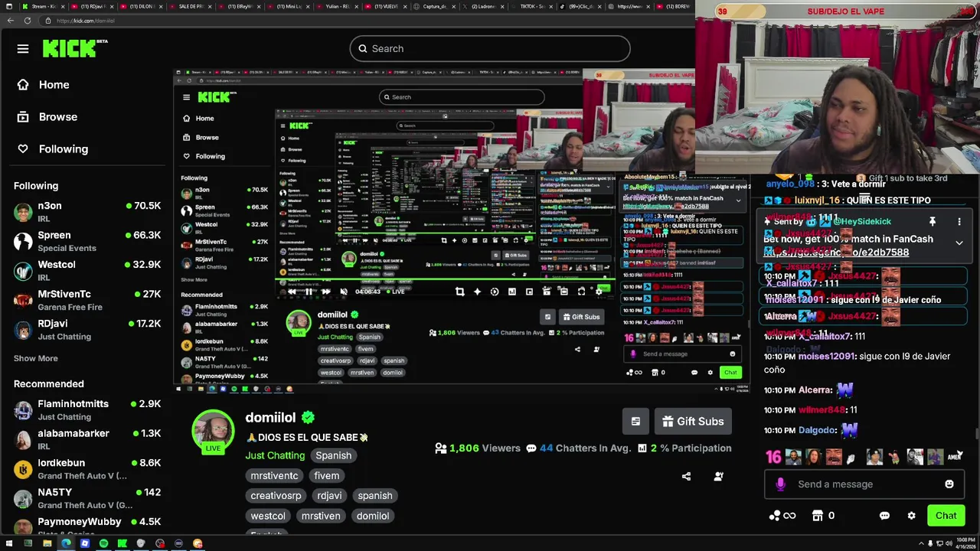Click the browser back arrow

(10, 21)
